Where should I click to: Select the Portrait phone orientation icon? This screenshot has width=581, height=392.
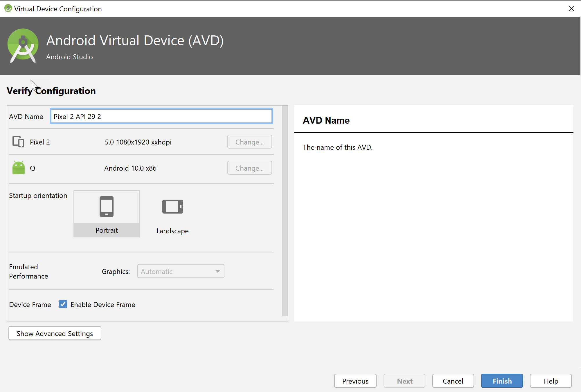[x=107, y=207]
